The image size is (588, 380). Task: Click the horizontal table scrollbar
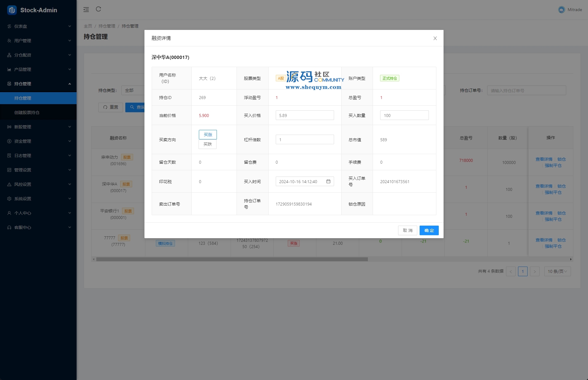click(x=232, y=259)
